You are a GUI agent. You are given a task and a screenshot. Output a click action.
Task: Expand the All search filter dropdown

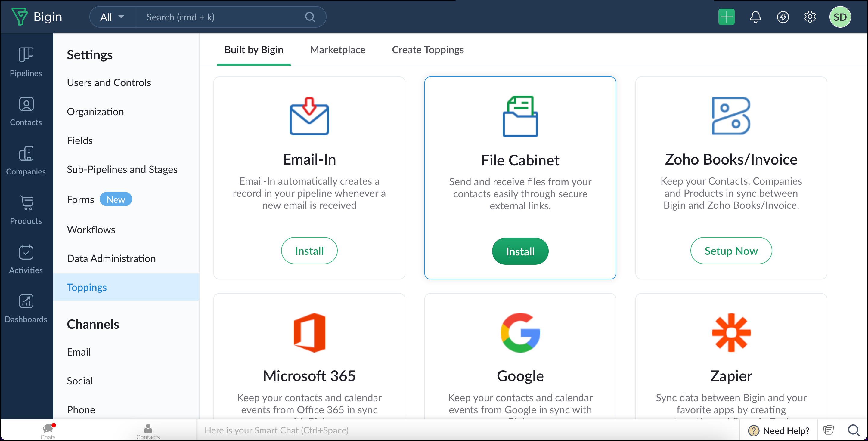[x=113, y=17]
